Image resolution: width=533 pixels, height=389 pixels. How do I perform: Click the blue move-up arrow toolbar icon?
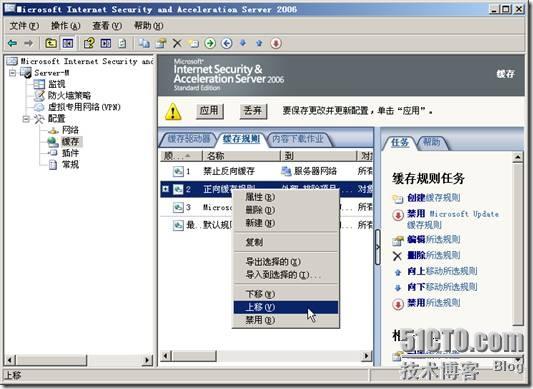pos(259,43)
